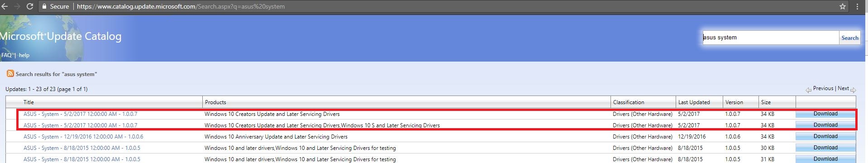This screenshot has height=163, width=868.
Task: Click the 'asus system' search box
Action: 770,38
